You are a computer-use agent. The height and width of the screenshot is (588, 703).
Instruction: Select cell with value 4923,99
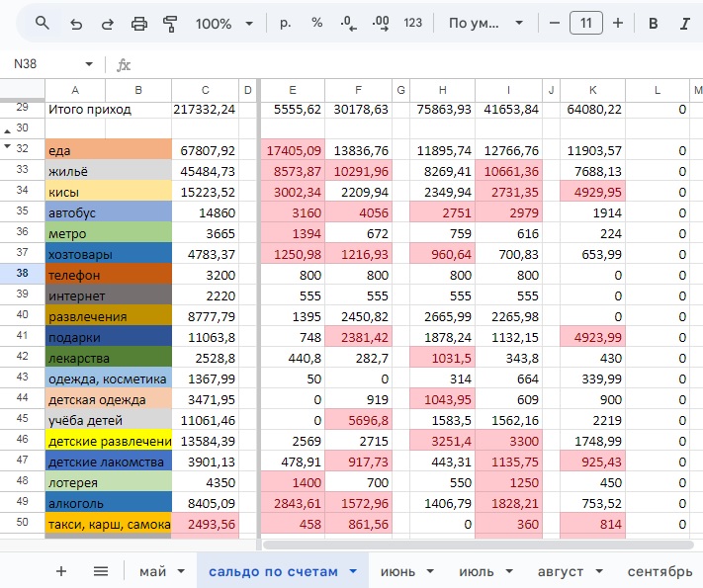coord(592,336)
